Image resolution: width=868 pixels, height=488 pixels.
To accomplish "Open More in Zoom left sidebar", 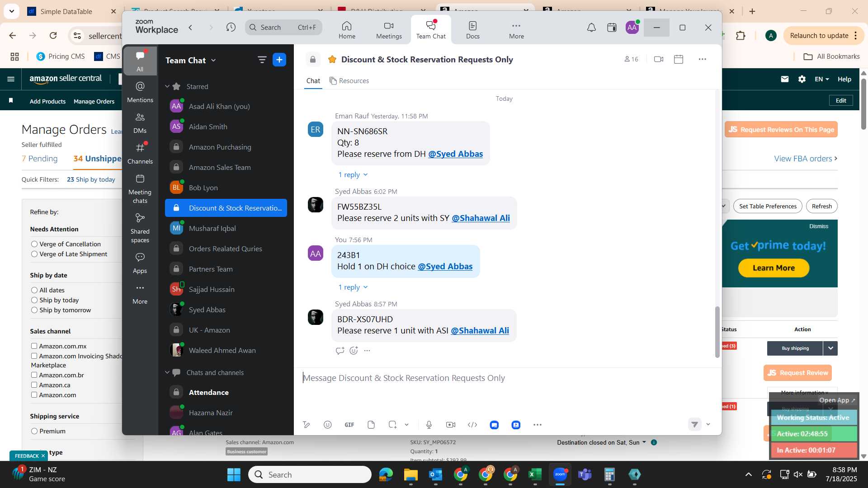I will click(x=140, y=294).
